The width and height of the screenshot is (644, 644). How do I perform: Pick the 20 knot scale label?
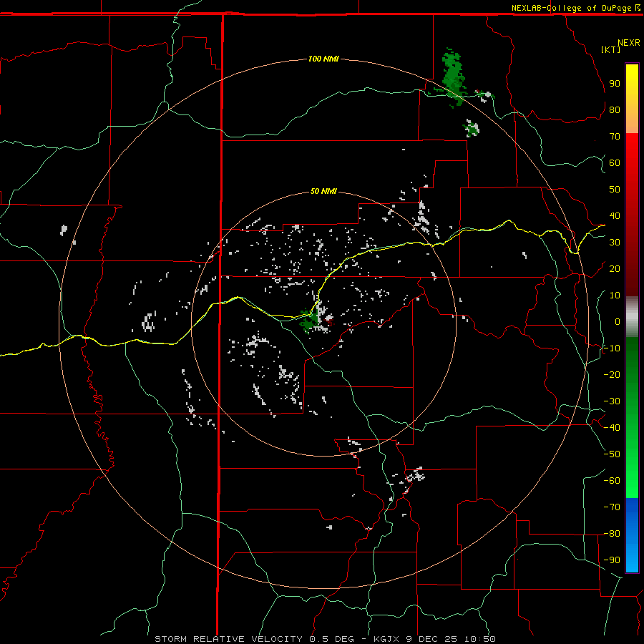pos(615,268)
